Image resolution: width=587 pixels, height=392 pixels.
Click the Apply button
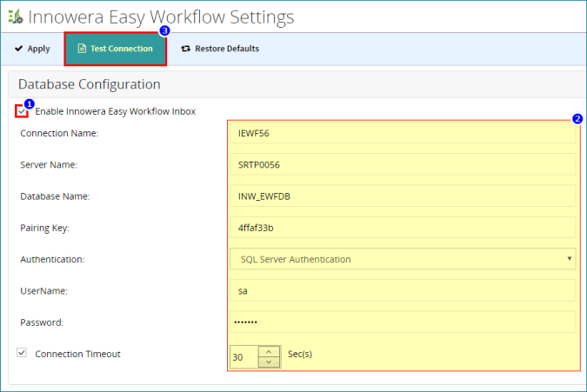[x=32, y=49]
